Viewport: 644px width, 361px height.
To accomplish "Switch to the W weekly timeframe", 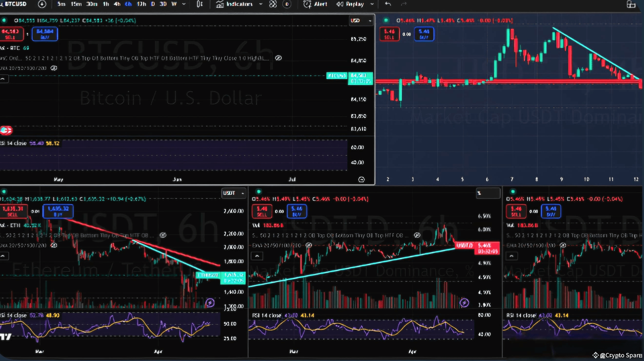I will [174, 4].
